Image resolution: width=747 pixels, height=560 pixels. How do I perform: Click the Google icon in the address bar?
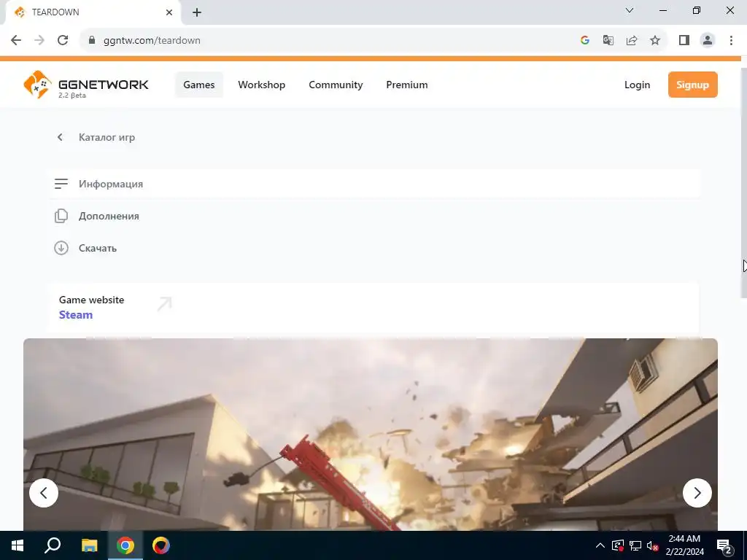point(585,40)
